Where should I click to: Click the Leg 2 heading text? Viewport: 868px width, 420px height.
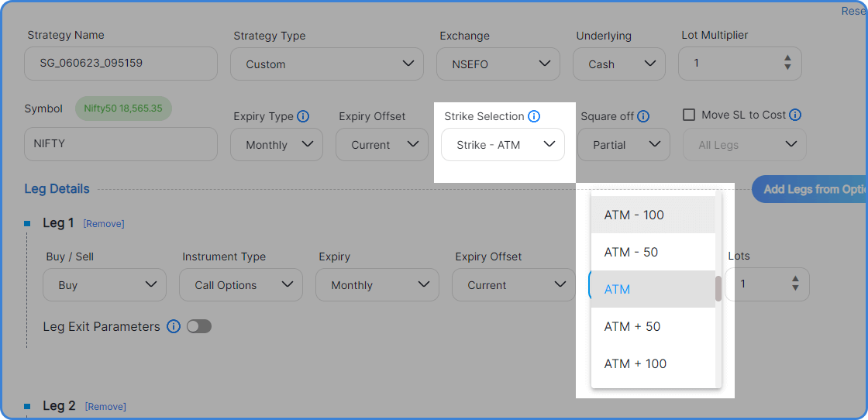pyautogui.click(x=59, y=405)
